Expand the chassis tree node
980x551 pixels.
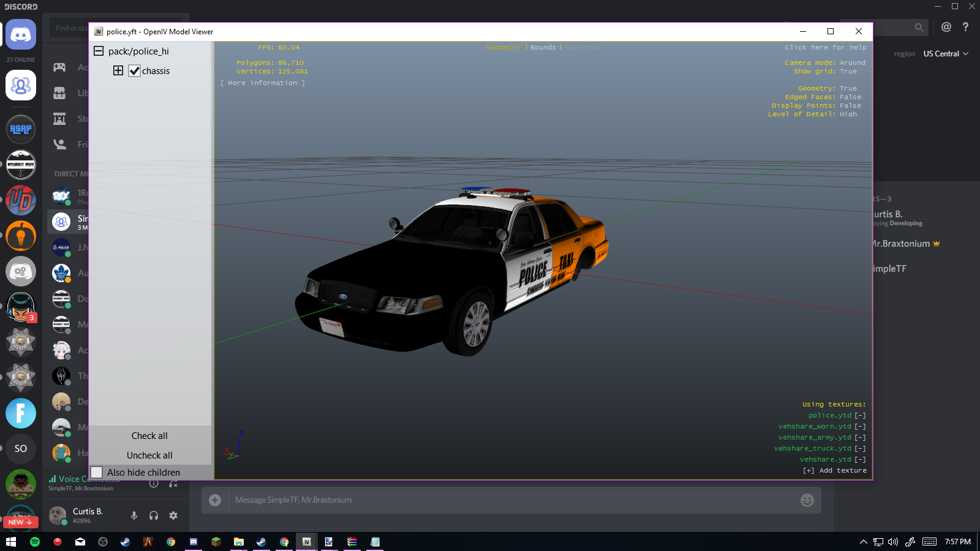(x=118, y=70)
